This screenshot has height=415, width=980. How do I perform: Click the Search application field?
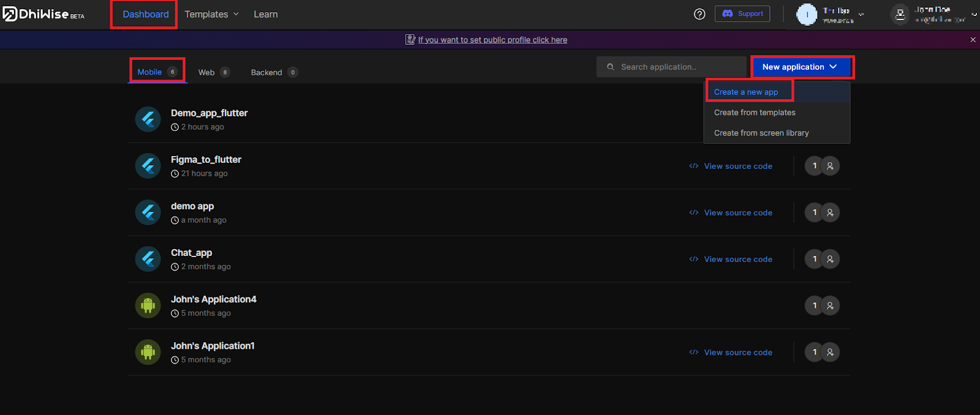pos(674,67)
